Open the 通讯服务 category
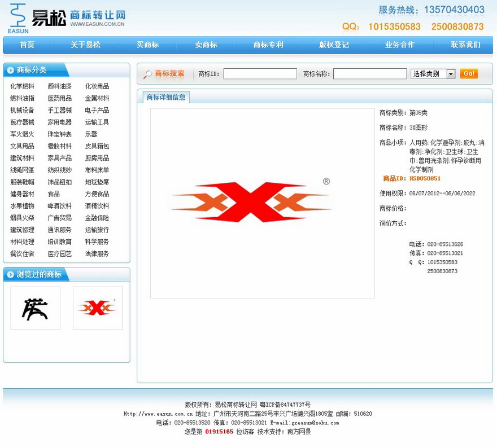 pos(60,230)
